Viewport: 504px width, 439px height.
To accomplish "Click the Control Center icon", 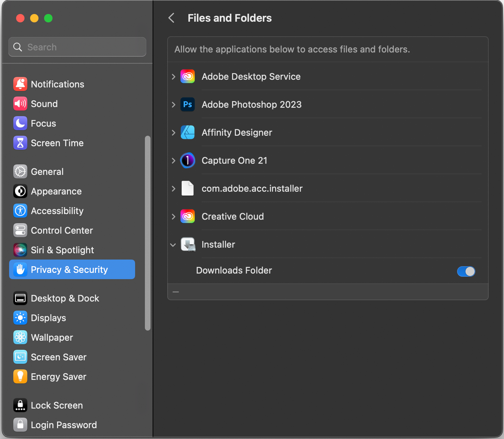I will [20, 230].
